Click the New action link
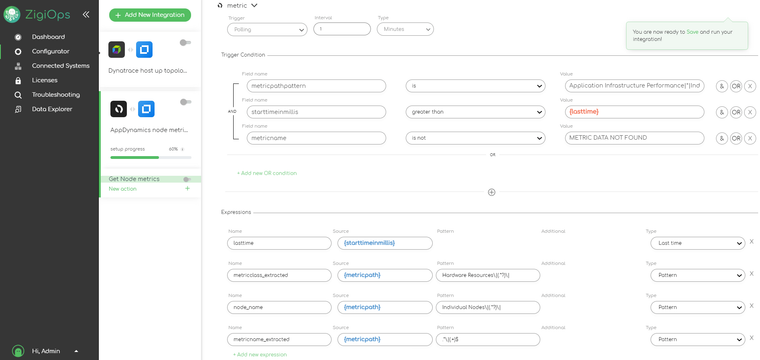This screenshot has width=760, height=360. [123, 189]
